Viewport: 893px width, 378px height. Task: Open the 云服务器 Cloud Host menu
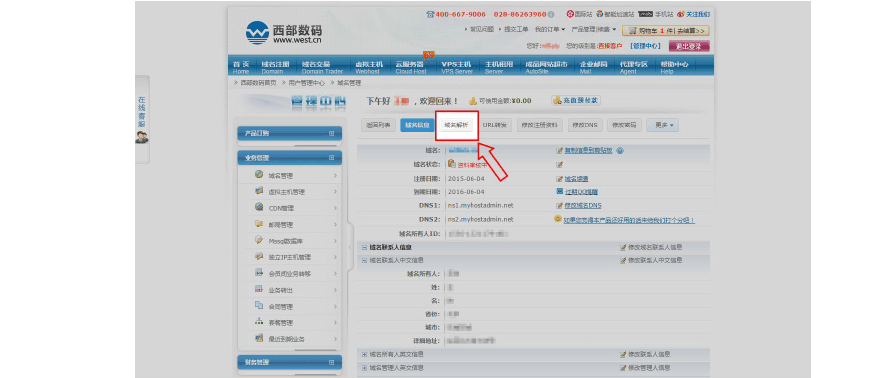(411, 67)
